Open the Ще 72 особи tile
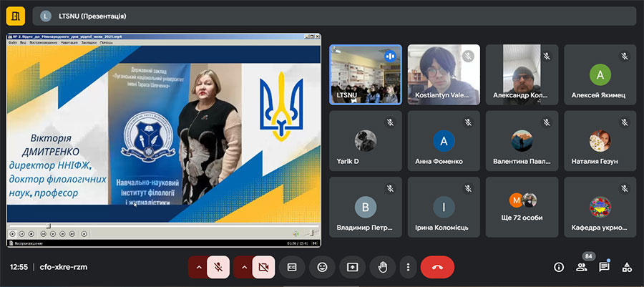The width and height of the screenshot is (644, 287). point(522,207)
